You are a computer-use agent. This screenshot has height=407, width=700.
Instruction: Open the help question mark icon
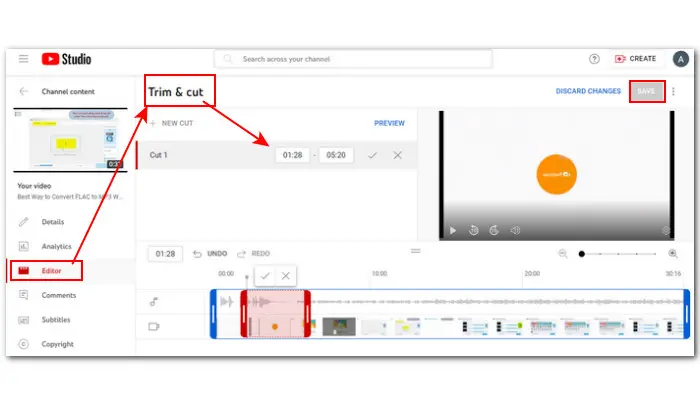coord(594,59)
